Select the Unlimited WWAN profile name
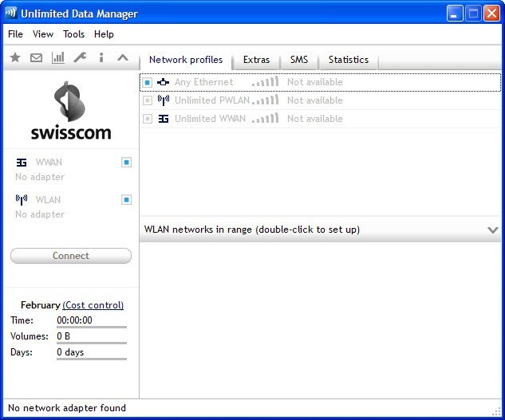Screen dimensions: 505x420 tap(210, 119)
